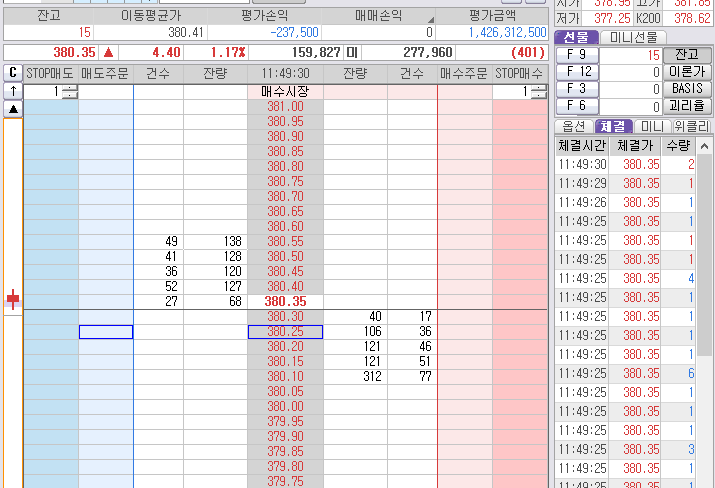Select the 미니선물 tab
This screenshot has height=488, width=715.
633,37
